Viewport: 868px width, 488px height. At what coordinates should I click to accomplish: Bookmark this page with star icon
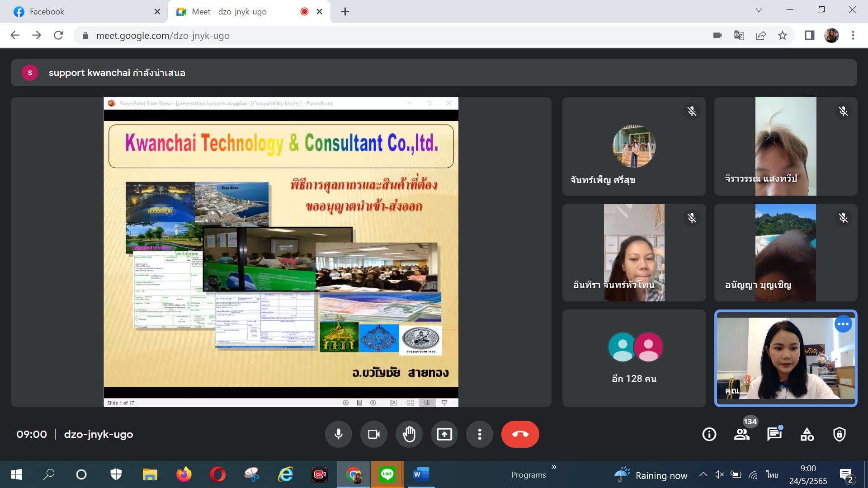click(x=783, y=35)
